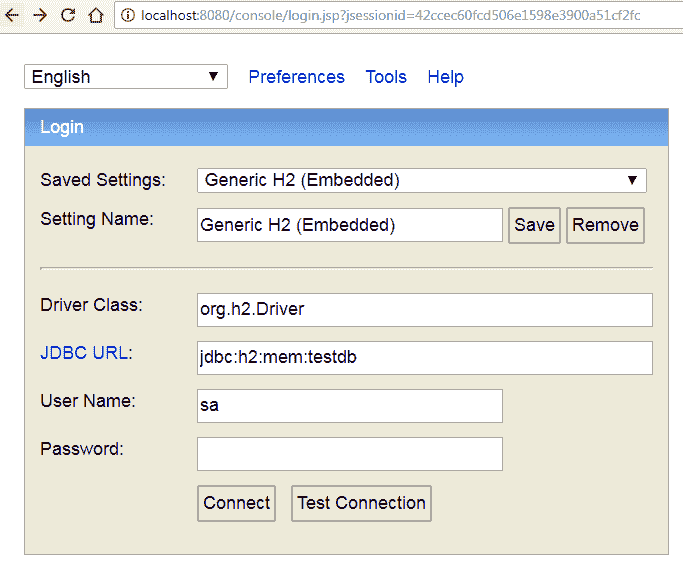Click the Setting Name label
This screenshot has width=683, height=572.
click(97, 219)
